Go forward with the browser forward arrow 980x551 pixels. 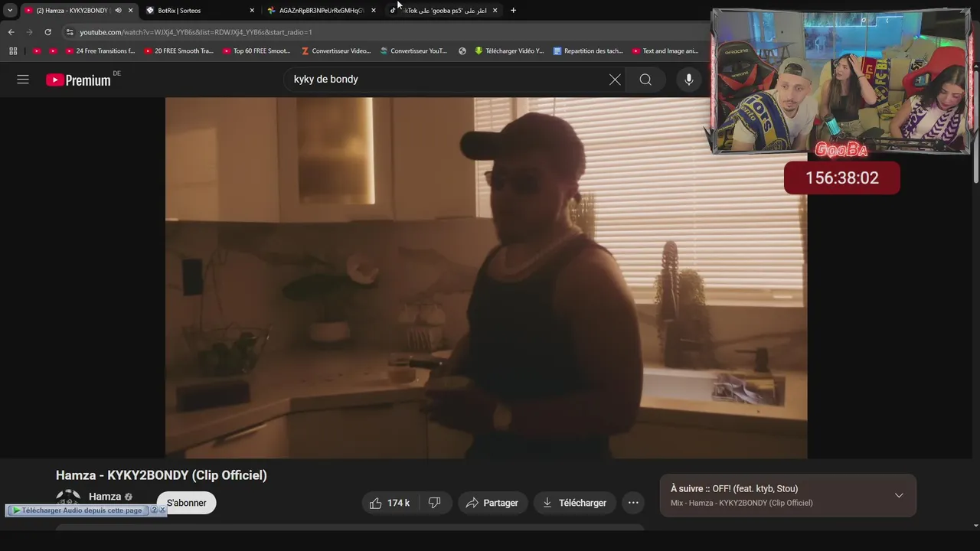coord(29,32)
